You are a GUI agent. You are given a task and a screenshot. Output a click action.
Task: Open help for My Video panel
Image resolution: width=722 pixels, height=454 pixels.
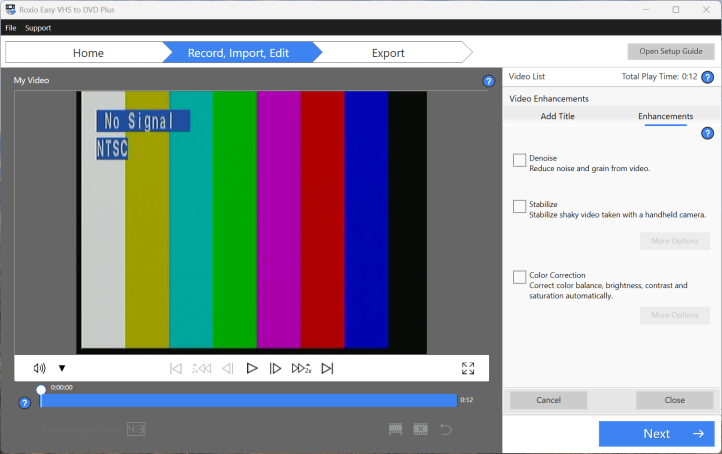[489, 81]
